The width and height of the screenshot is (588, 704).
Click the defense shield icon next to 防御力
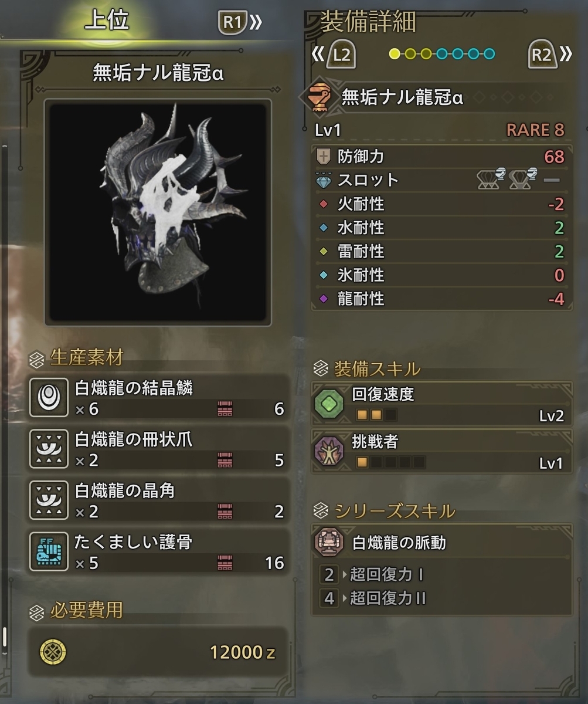tap(324, 156)
